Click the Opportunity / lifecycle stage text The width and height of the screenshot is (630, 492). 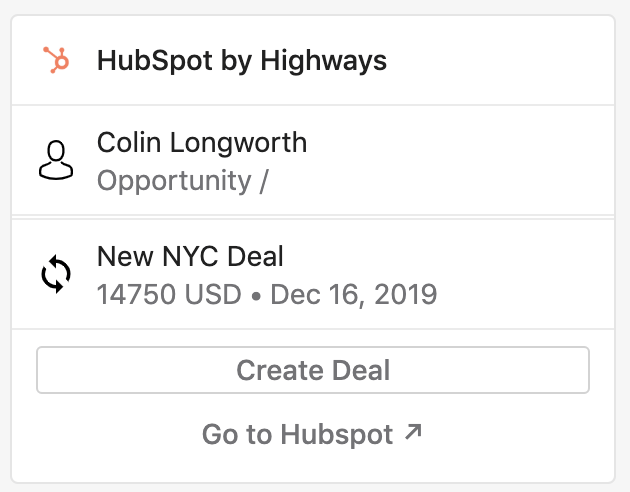click(182, 181)
